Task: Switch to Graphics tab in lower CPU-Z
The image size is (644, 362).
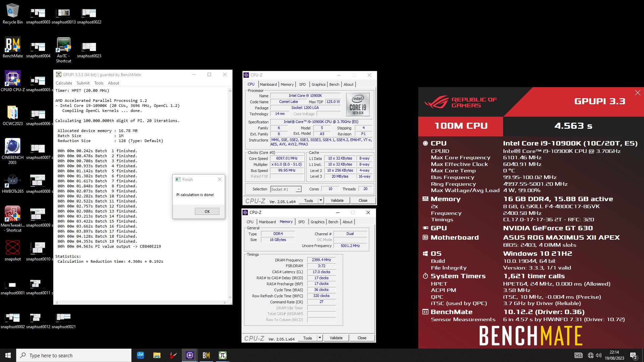Action: (317, 222)
